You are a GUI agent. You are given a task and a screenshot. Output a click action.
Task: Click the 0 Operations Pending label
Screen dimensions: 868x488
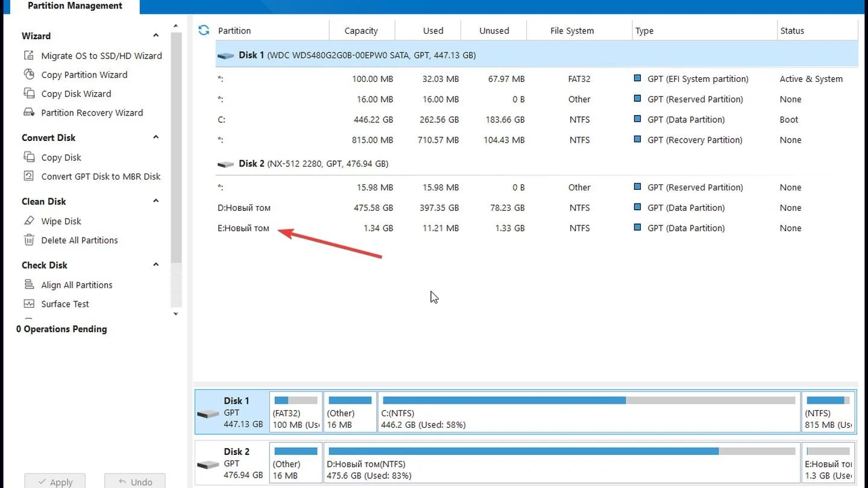61,329
